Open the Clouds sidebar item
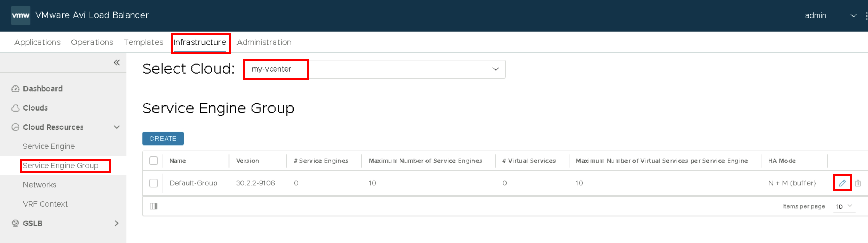This screenshot has width=868, height=243. click(35, 108)
